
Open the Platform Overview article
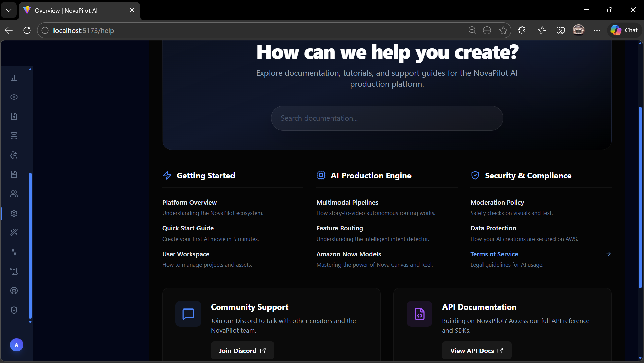click(x=189, y=202)
